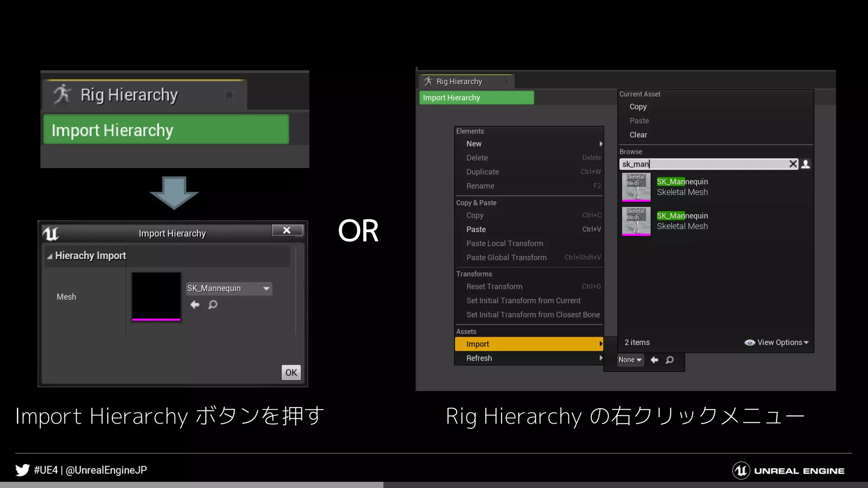Click the mesh thumbnail in the Import dialog
The width and height of the screenshot is (868, 488).
(156, 297)
